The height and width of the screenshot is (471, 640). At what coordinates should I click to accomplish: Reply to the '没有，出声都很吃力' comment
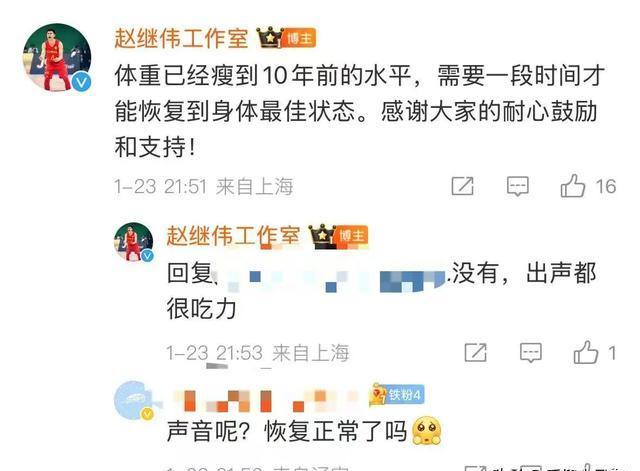point(531,353)
